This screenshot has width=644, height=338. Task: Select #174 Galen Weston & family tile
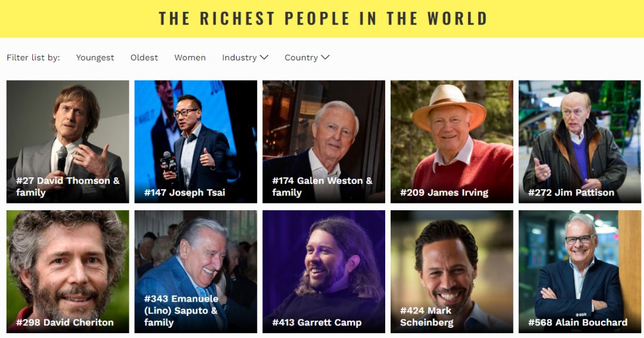(324, 142)
